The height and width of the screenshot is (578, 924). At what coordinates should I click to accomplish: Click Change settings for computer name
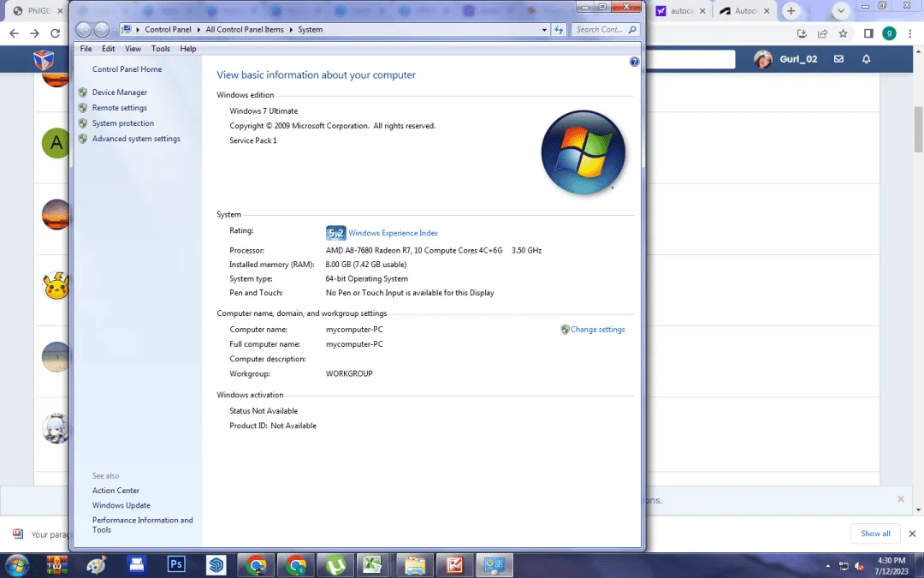click(597, 330)
